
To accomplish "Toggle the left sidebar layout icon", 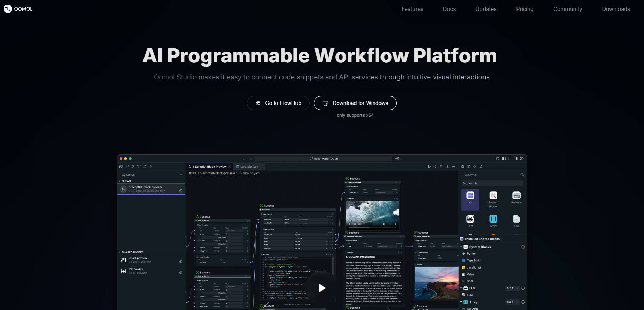I will [504, 159].
